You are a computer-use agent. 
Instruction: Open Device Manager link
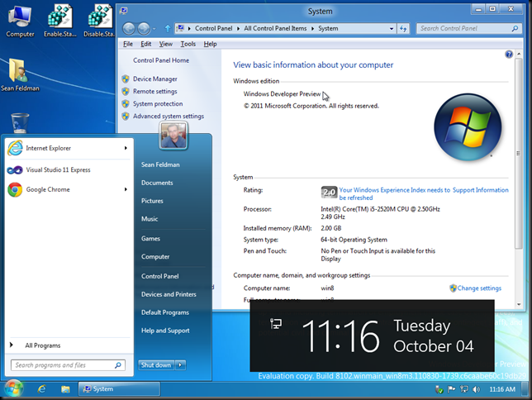155,79
